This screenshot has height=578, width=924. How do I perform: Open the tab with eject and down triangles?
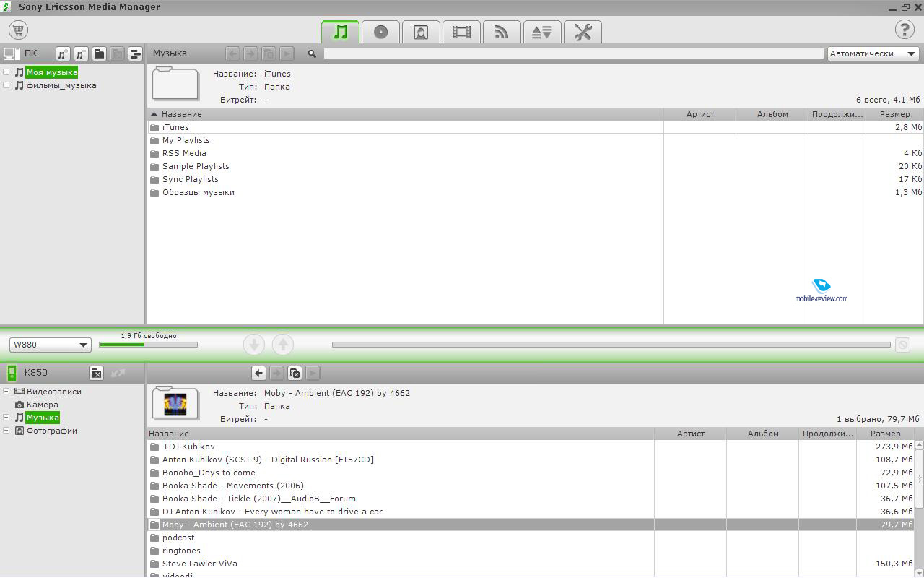(542, 32)
